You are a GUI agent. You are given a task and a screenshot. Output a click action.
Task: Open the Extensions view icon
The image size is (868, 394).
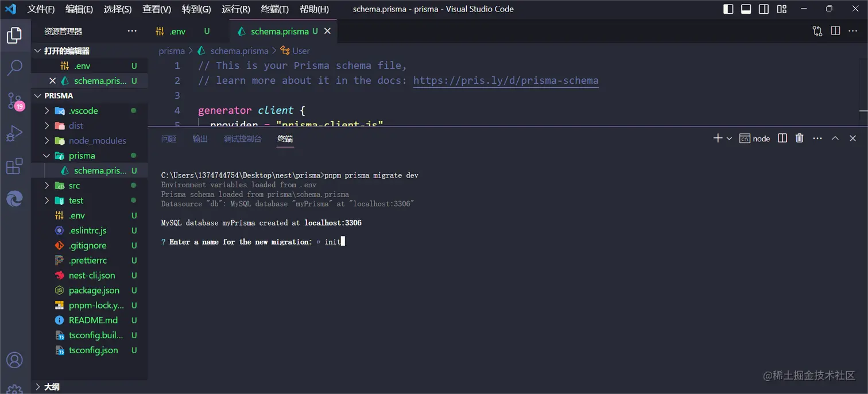(14, 167)
